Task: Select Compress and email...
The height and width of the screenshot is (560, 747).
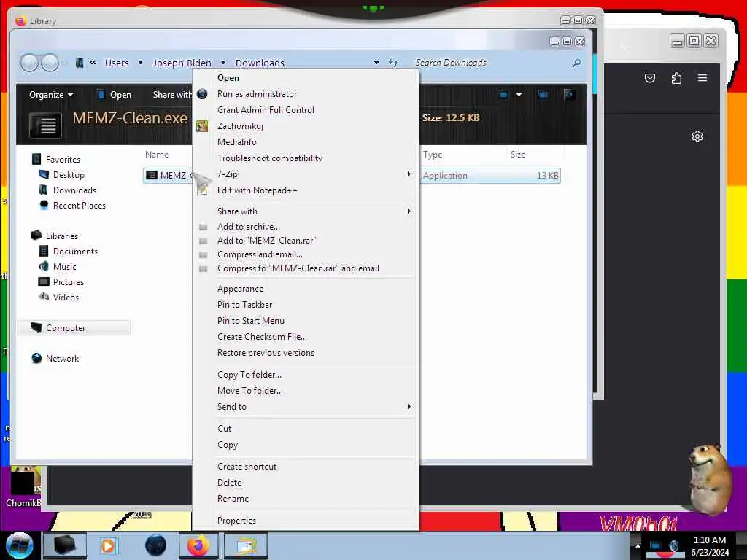Action: pos(260,254)
